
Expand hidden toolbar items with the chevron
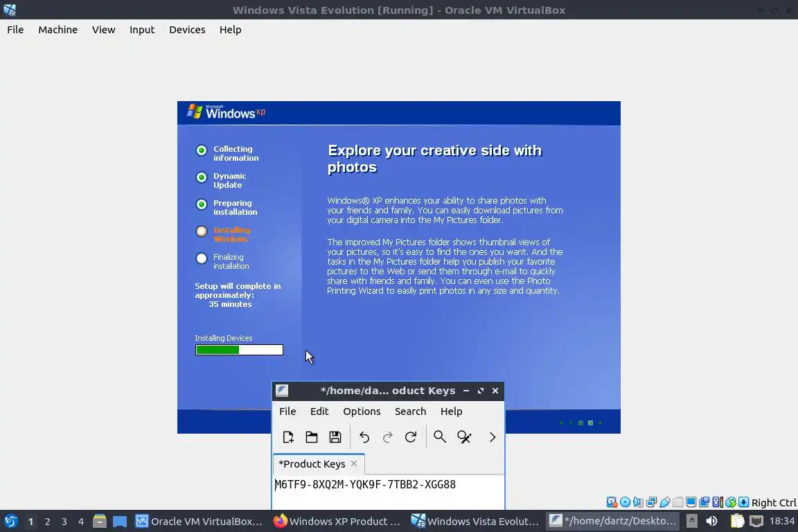point(492,437)
